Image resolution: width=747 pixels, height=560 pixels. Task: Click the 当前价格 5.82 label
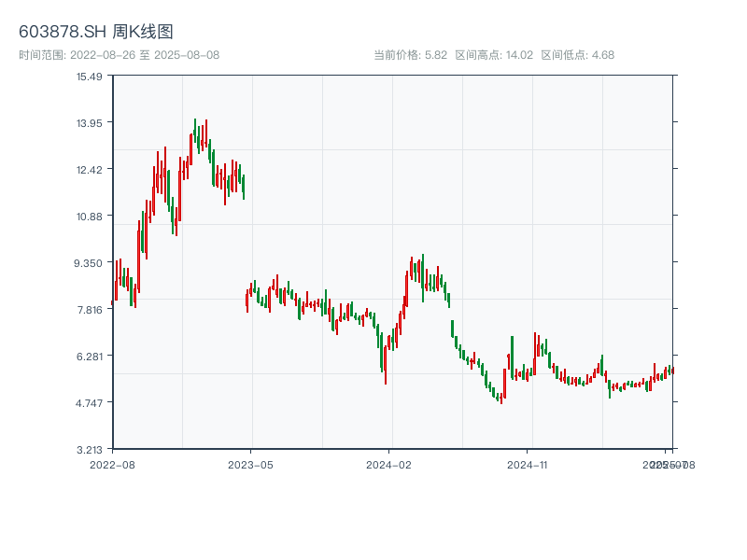click(410, 55)
